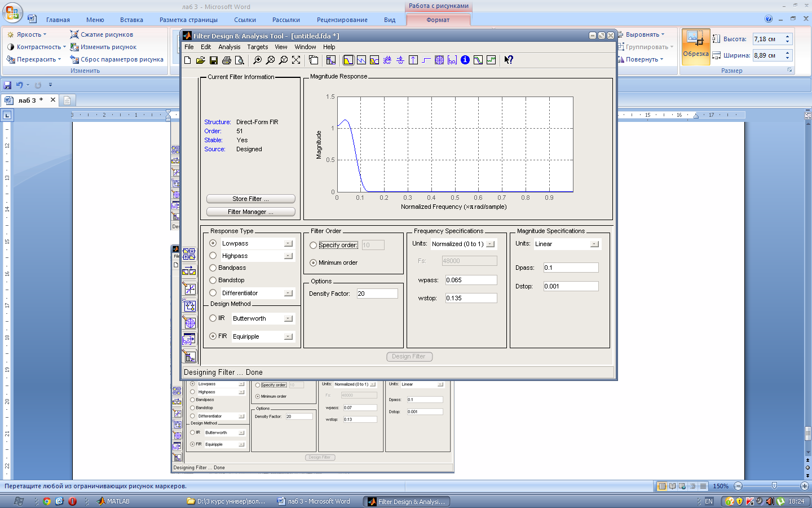Activate What's This help pointer

point(509,60)
